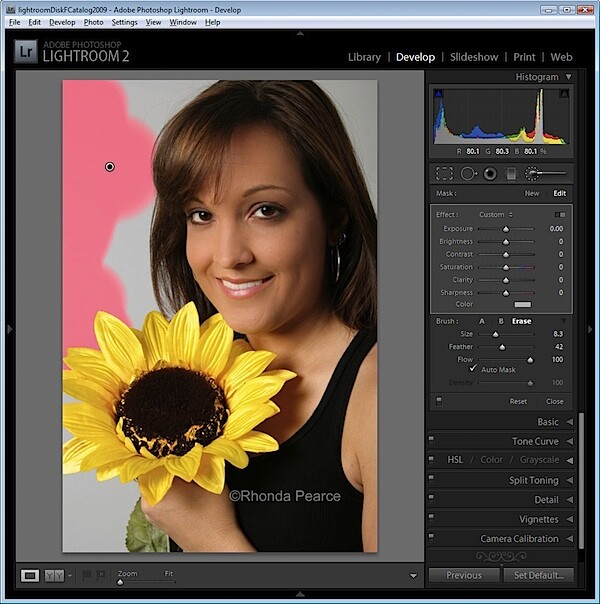Click the Previous button
The width and height of the screenshot is (600, 604).
point(464,575)
